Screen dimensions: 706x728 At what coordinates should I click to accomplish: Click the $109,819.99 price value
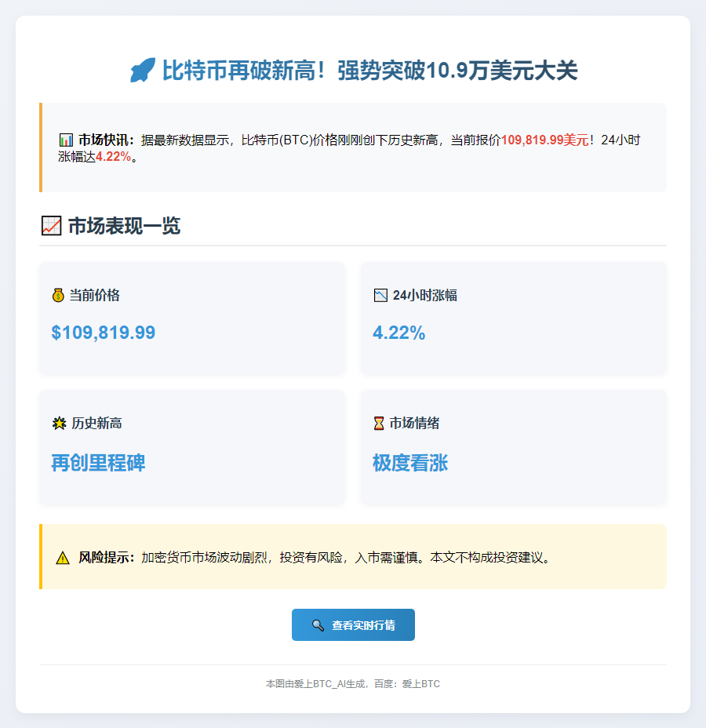point(103,333)
